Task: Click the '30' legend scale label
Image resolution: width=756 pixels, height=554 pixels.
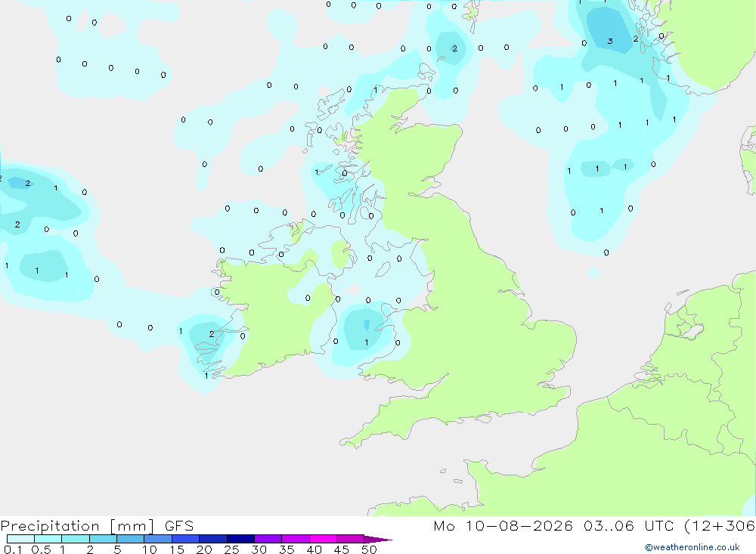Action: 259,549
